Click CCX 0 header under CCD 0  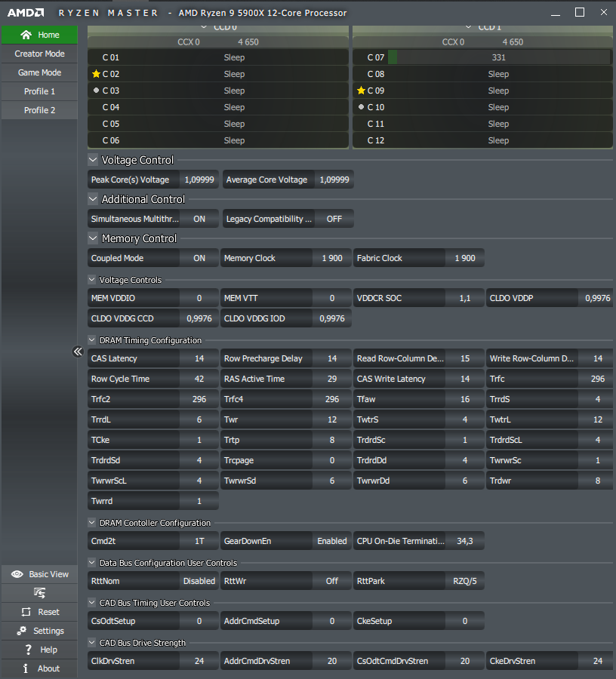(189, 42)
